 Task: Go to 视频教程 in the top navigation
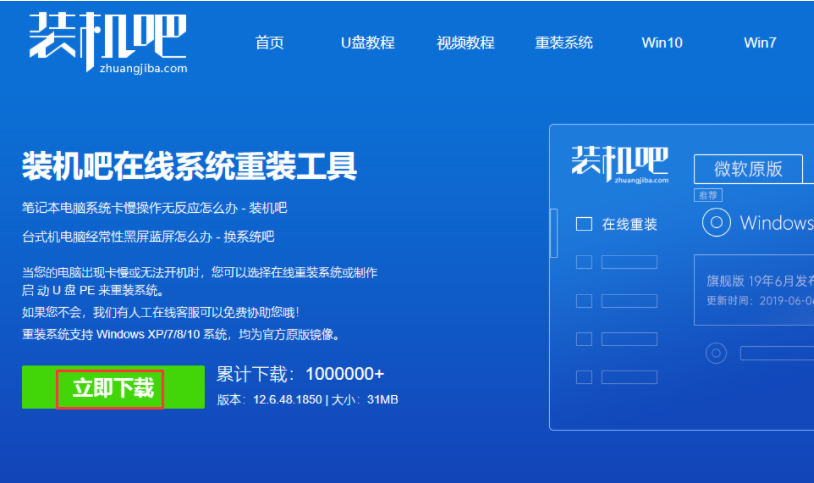[x=465, y=43]
